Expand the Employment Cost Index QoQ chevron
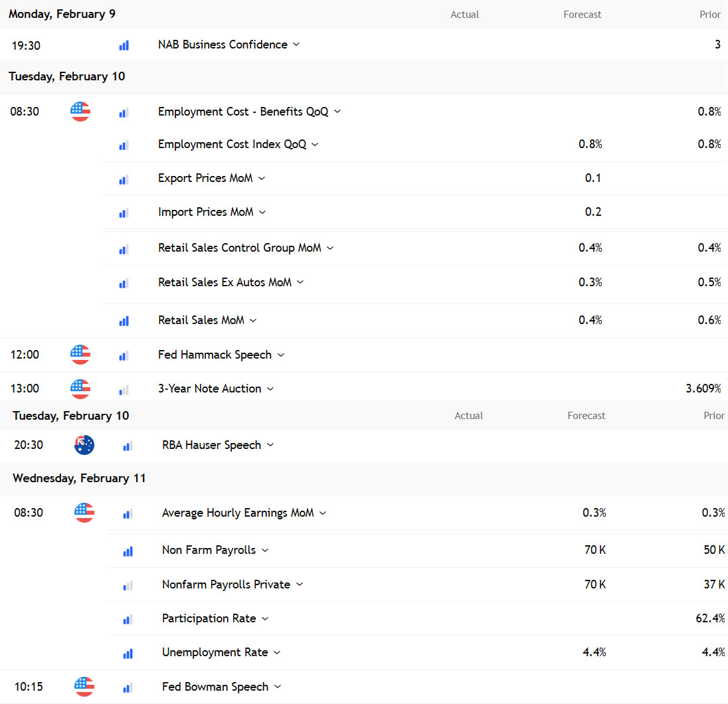Image resolution: width=728 pixels, height=704 pixels. 315,144
